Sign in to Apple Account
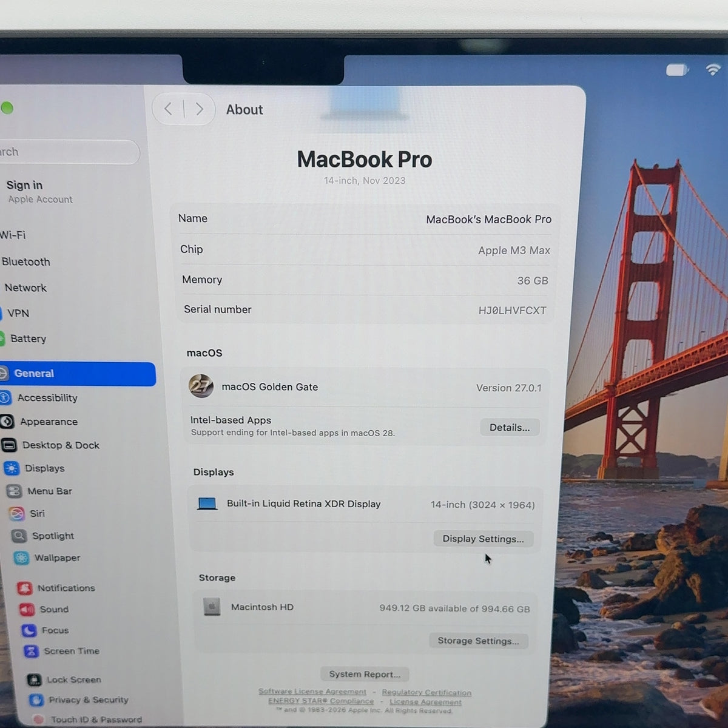Image resolution: width=728 pixels, height=728 pixels. (x=39, y=191)
